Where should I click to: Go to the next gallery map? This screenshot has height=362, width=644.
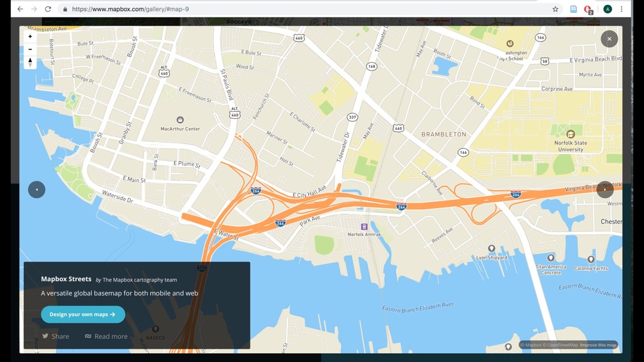coord(605,190)
